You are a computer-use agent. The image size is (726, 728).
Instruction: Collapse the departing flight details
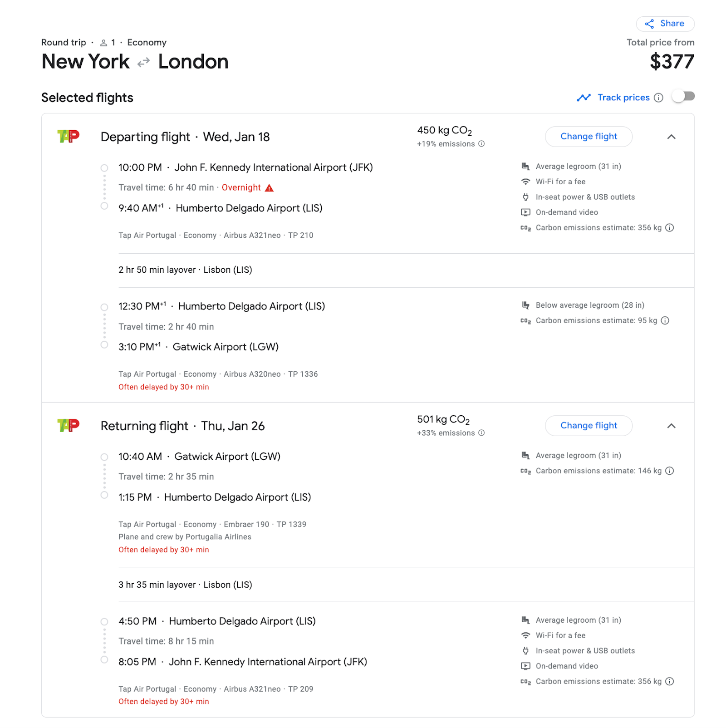[x=672, y=137]
